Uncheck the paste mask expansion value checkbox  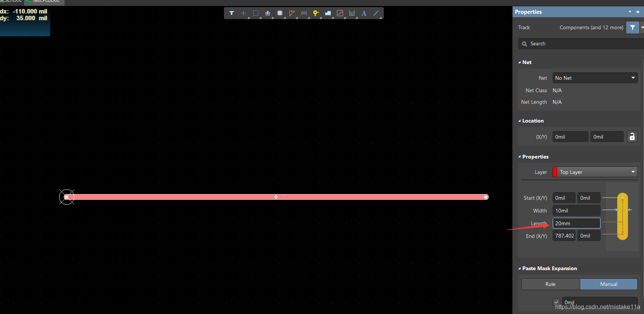click(556, 302)
